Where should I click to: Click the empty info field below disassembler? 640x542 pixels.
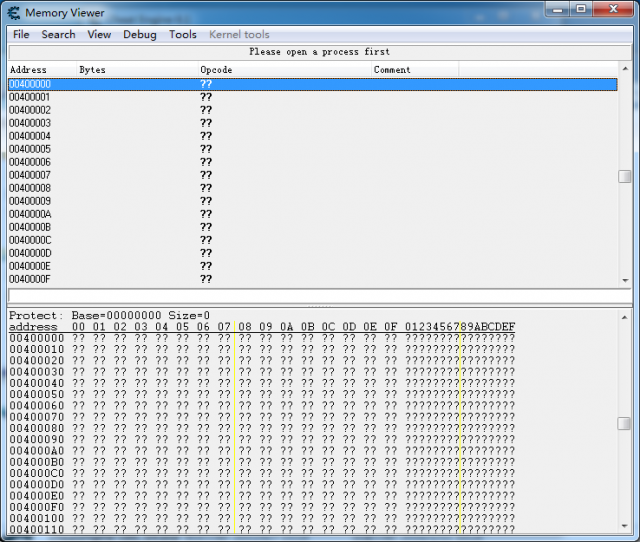(x=320, y=295)
